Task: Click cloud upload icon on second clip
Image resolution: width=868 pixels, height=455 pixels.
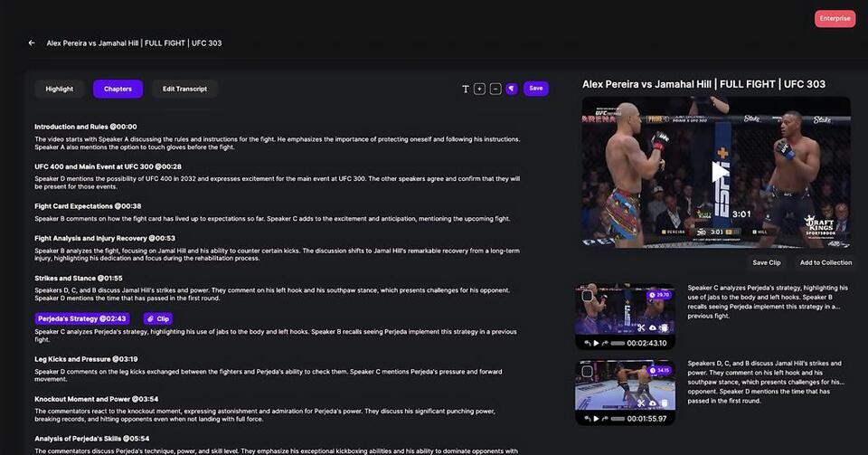Action: tap(653, 403)
